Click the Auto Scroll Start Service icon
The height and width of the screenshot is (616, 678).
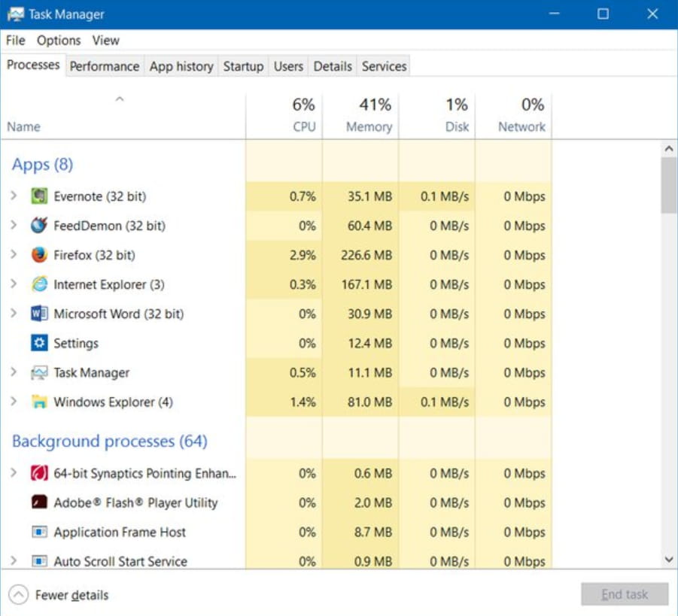(x=39, y=561)
